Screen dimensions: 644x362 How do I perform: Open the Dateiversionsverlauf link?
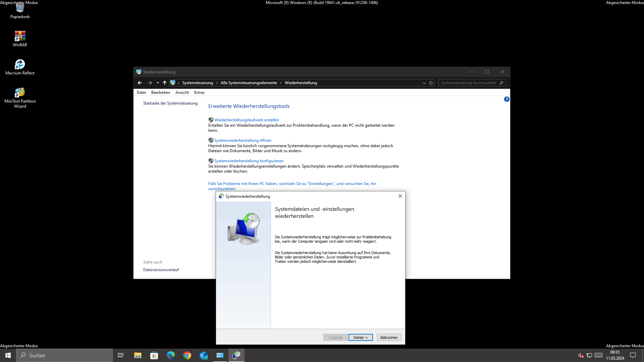161,270
